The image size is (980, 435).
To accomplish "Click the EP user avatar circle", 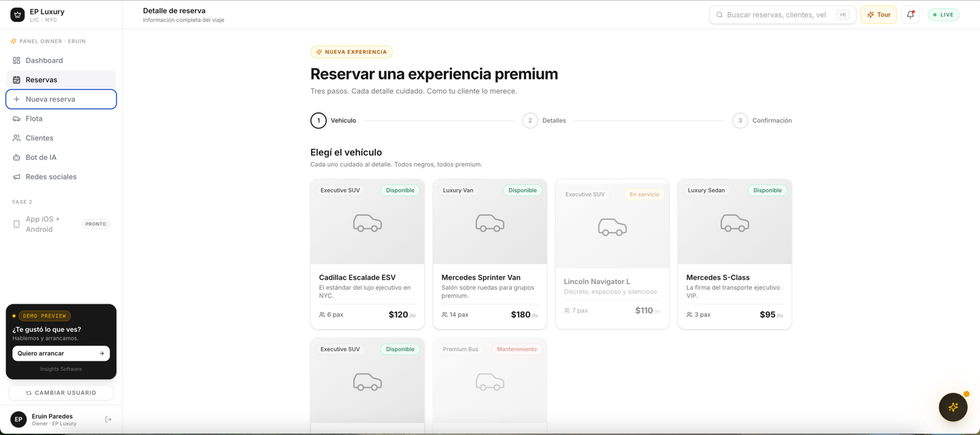I will tap(18, 419).
